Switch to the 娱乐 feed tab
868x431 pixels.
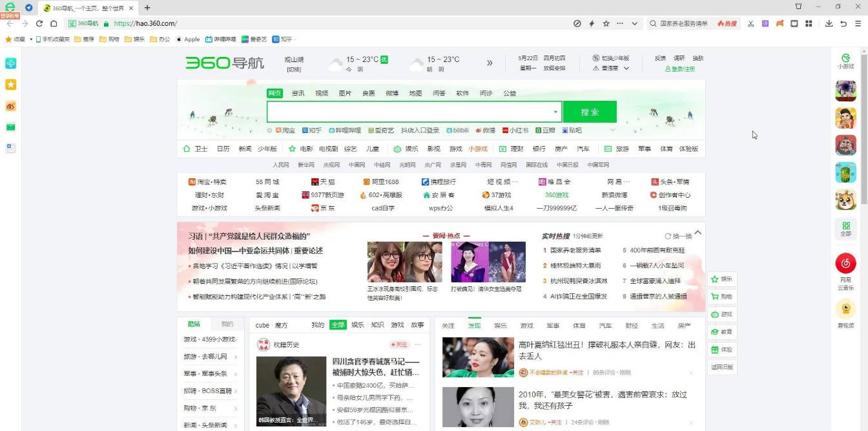(500, 326)
